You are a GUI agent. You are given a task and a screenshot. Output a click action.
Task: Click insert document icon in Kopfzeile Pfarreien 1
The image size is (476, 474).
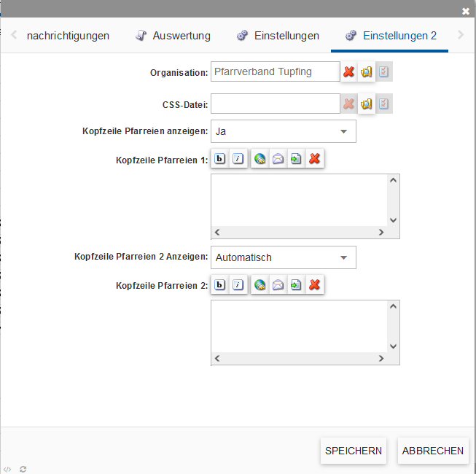[x=295, y=160]
